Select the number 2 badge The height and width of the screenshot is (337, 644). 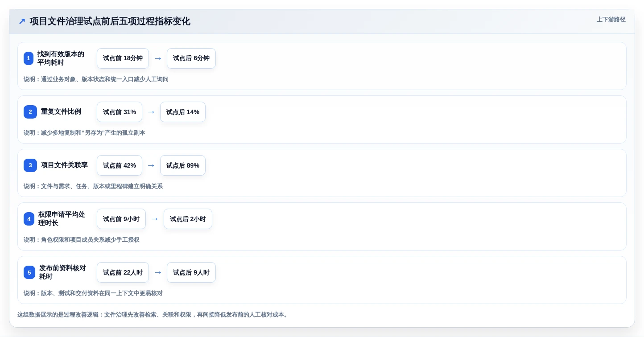click(30, 112)
